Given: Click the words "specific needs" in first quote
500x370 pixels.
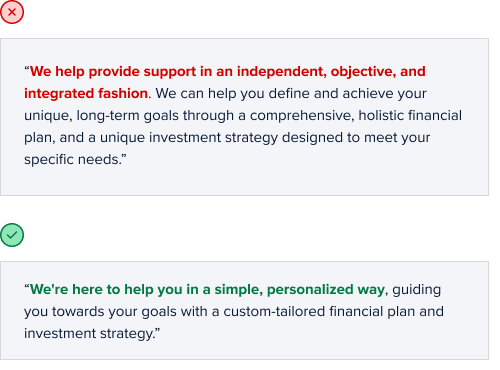Looking at the screenshot, I should (71, 159).
